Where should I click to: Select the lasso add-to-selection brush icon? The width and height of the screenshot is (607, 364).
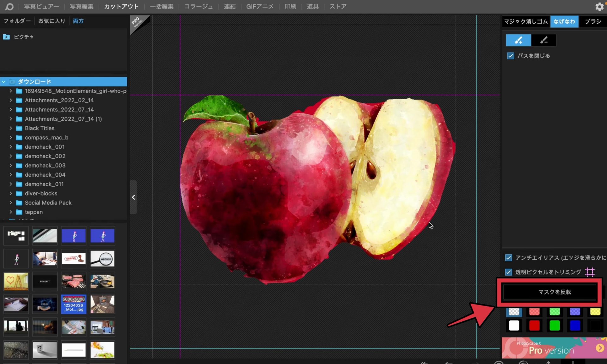(518, 40)
